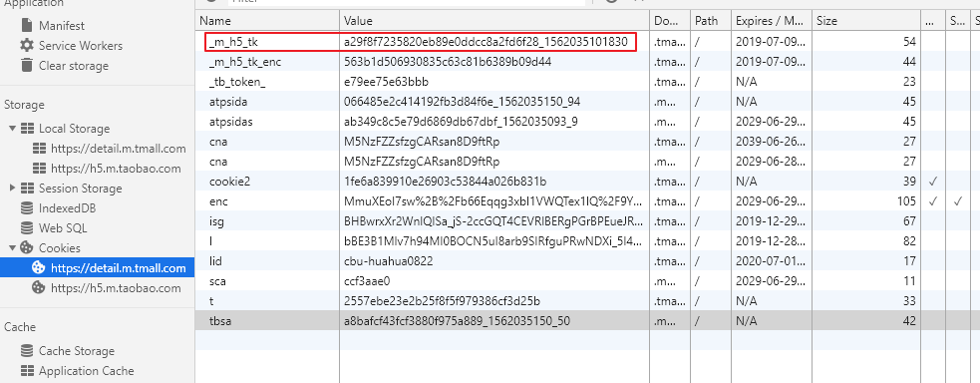The height and width of the screenshot is (383, 980).
Task: Click value 563b1d506930835c63c81b6389b09d44
Action: [448, 62]
